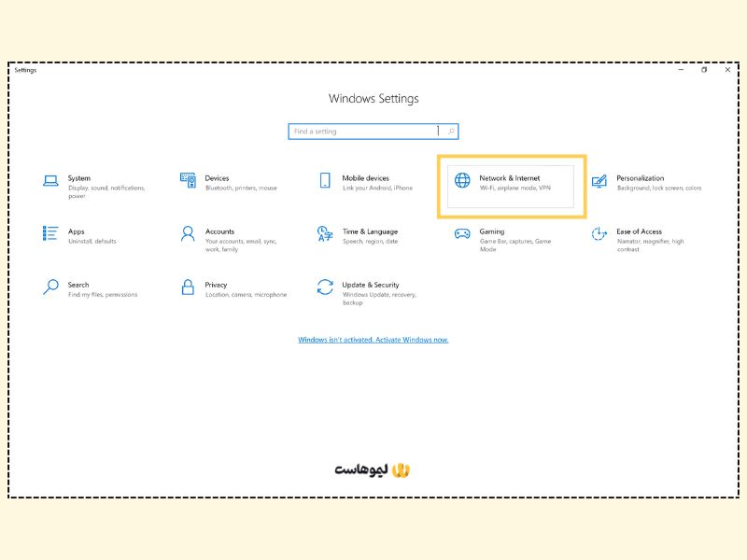Screen dimensions: 747x560
Task: Click the 'Uninstall, defaults' description
Action: (92, 242)
